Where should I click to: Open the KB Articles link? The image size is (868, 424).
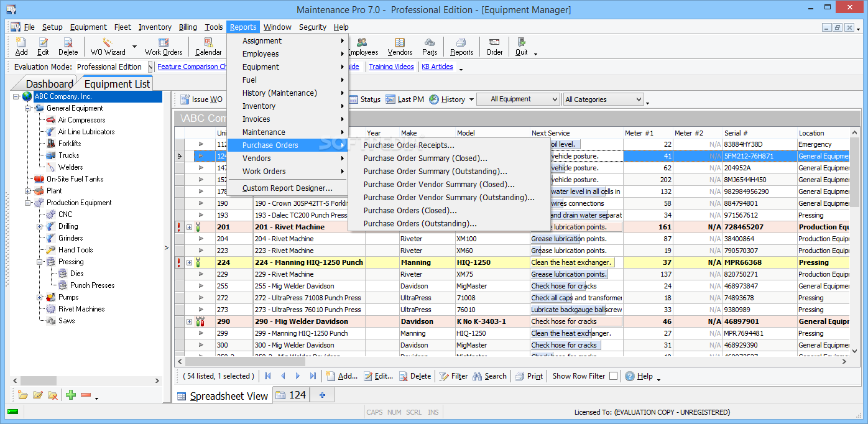[438, 67]
